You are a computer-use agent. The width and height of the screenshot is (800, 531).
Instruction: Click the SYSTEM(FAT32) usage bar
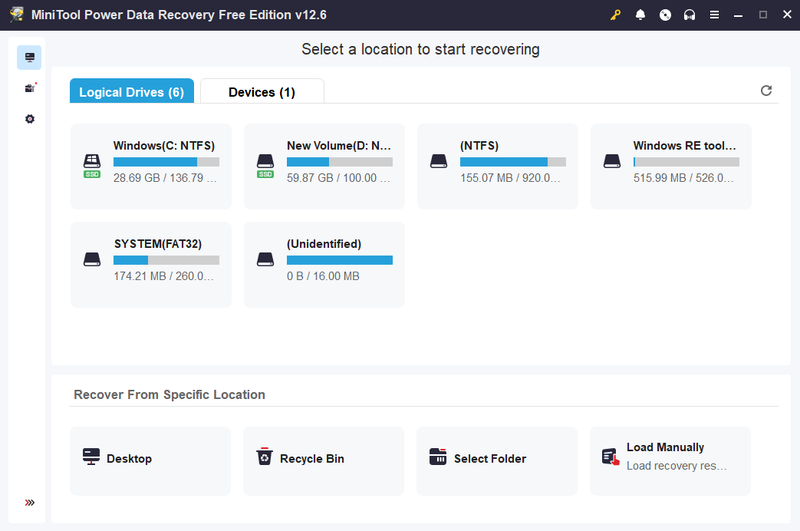(x=166, y=260)
